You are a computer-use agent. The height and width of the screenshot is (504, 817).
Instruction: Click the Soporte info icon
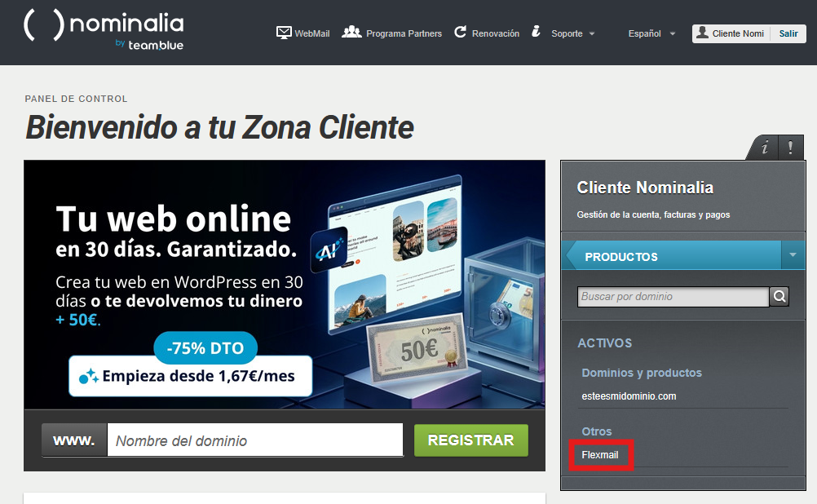(536, 32)
